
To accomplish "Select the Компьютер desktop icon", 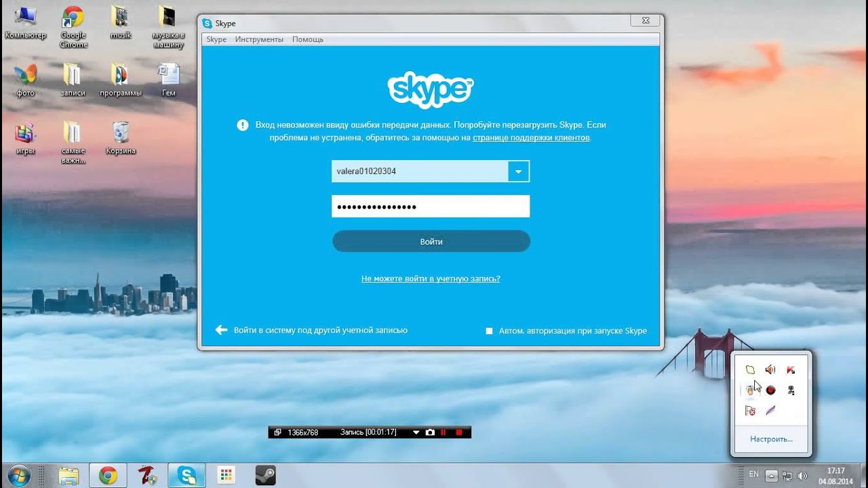I will pos(25,23).
